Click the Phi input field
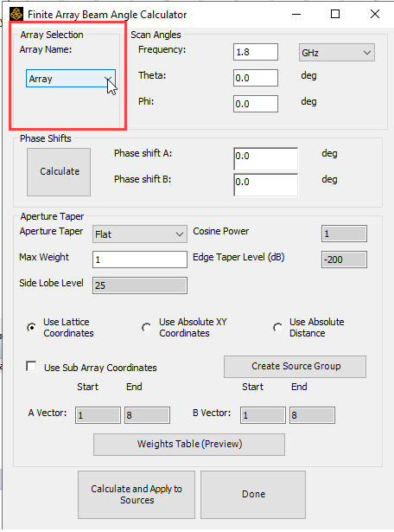Screen dimensions: 394x532 click(x=256, y=104)
